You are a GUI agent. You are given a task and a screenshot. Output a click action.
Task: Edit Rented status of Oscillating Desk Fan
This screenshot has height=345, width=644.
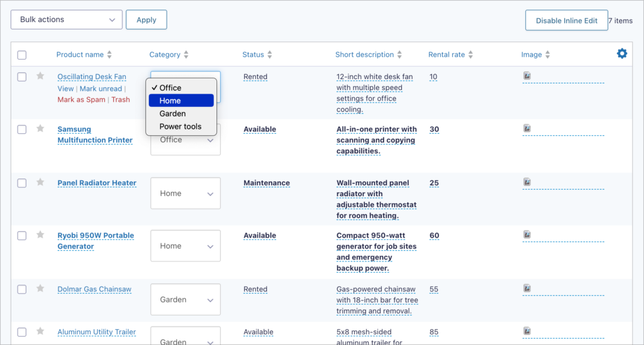[x=255, y=77]
